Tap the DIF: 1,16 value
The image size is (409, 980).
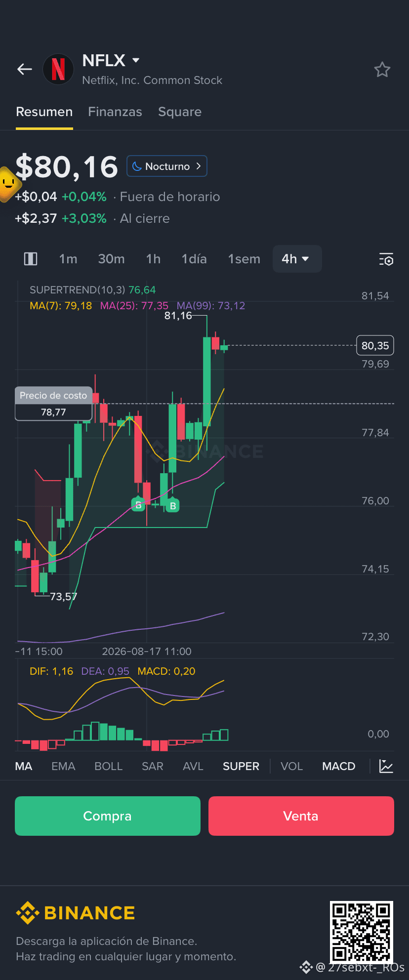[51, 671]
